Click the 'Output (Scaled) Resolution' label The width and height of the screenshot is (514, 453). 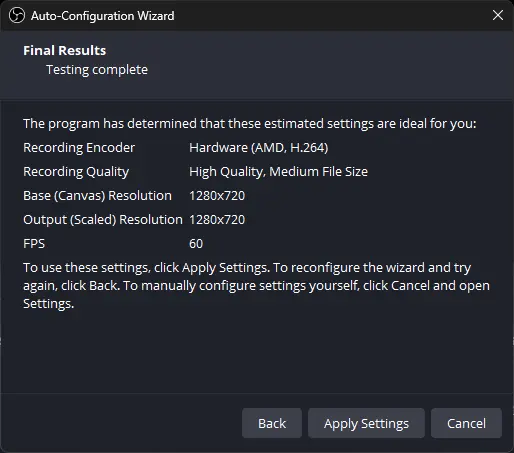(x=103, y=220)
